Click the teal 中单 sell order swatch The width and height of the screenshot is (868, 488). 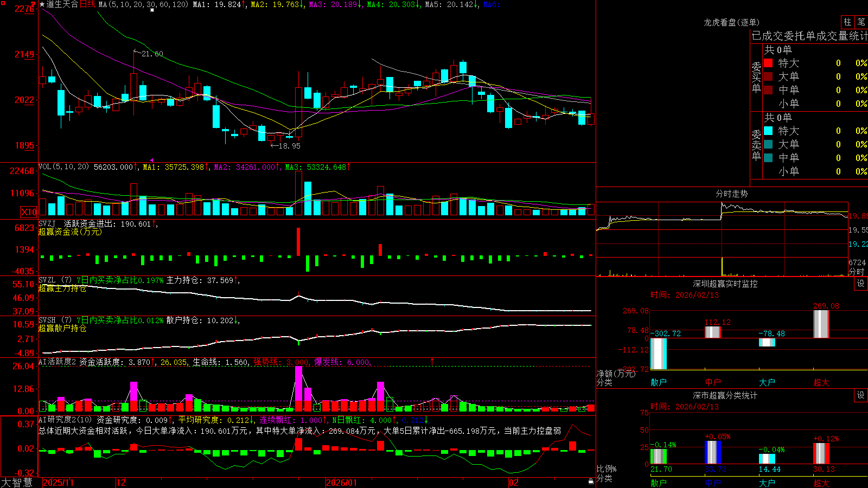pyautogui.click(x=768, y=158)
